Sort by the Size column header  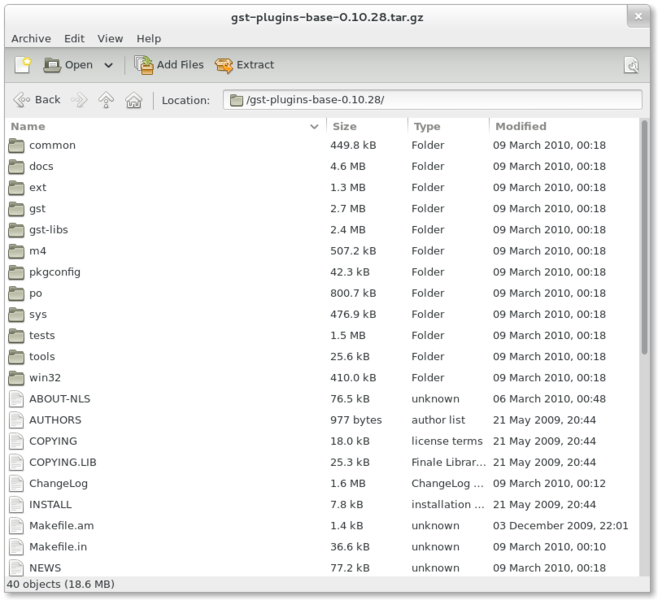(x=367, y=126)
